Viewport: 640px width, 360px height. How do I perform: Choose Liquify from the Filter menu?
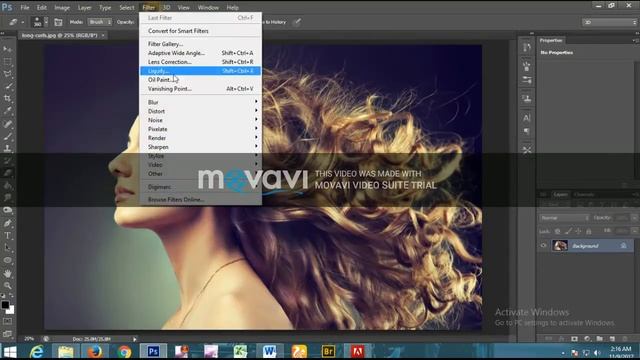click(200, 71)
